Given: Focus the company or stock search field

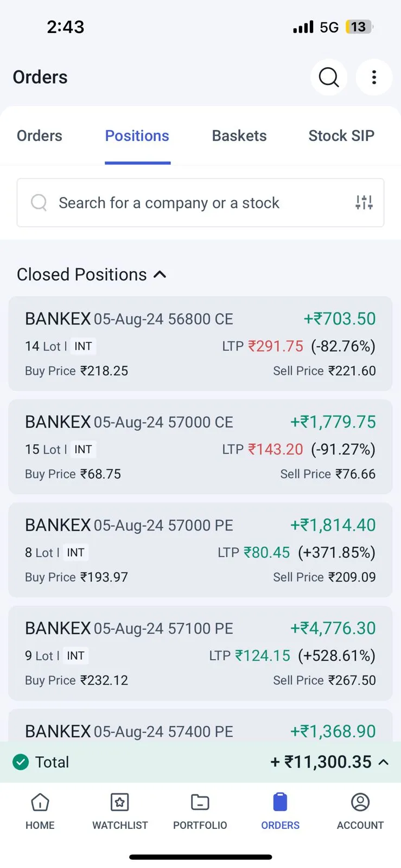Looking at the screenshot, I should [184, 203].
